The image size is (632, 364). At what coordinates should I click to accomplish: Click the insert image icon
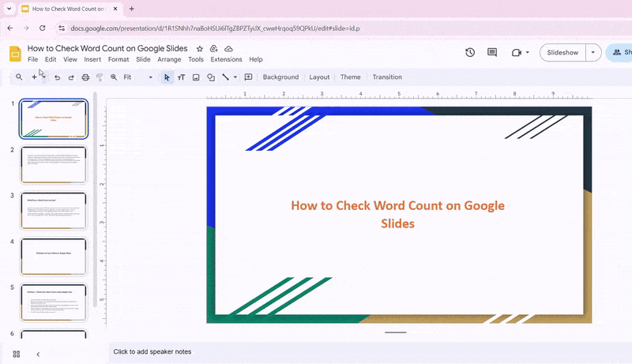click(196, 77)
